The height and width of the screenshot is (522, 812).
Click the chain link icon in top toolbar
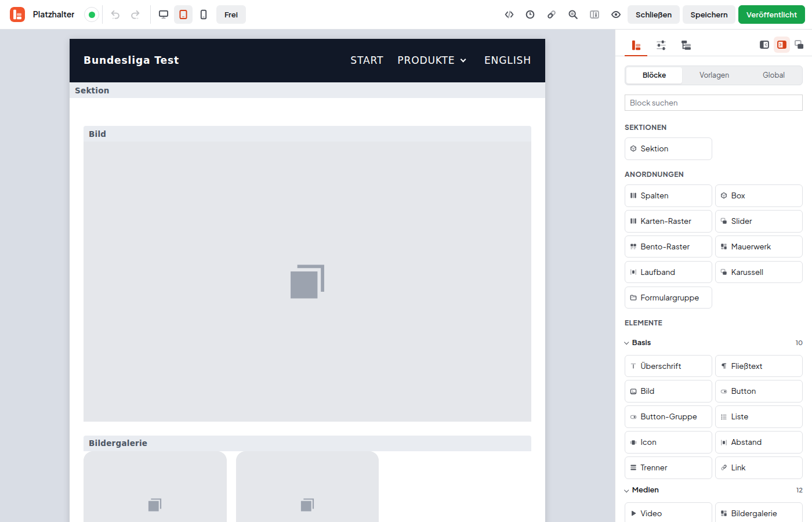pyautogui.click(x=552, y=14)
